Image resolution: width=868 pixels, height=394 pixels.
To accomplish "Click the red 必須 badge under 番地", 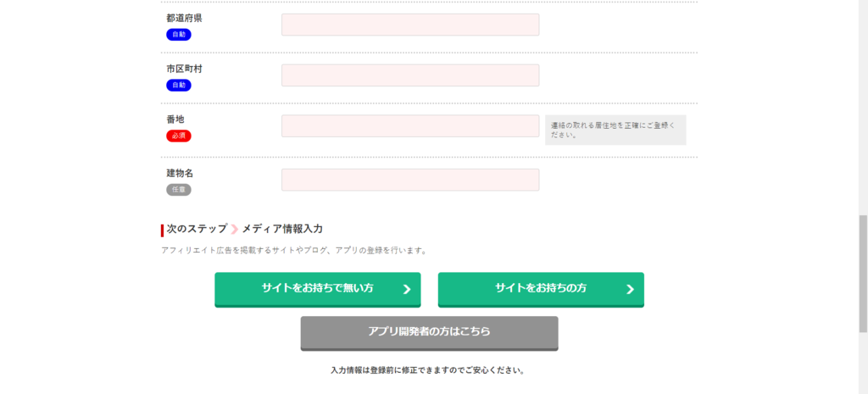I will click(x=179, y=136).
